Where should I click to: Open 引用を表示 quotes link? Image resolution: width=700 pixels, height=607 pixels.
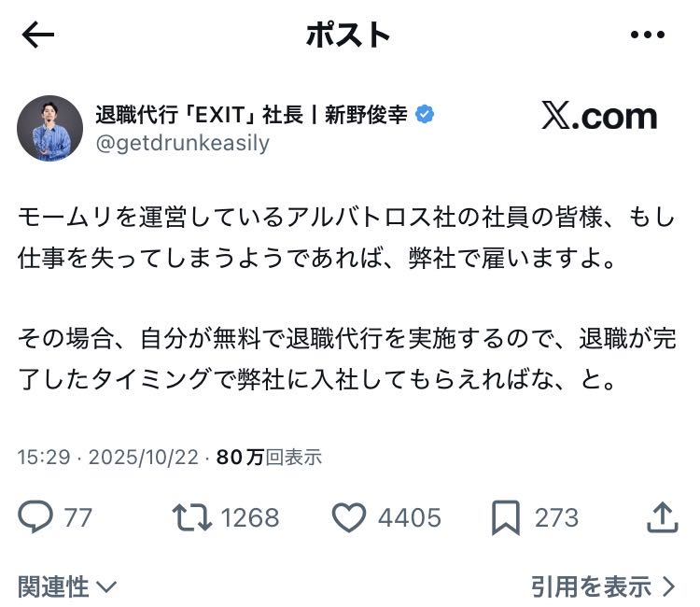pyautogui.click(x=602, y=586)
